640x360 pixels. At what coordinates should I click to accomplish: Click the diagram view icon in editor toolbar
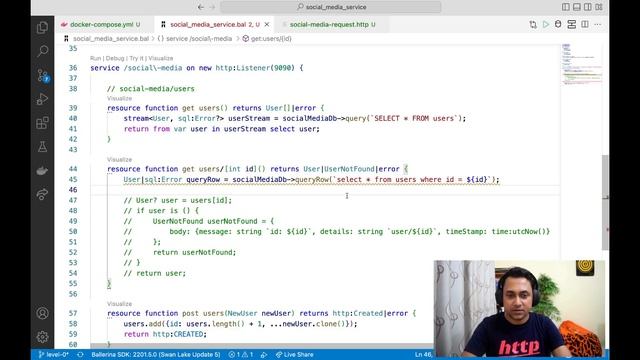click(x=571, y=24)
